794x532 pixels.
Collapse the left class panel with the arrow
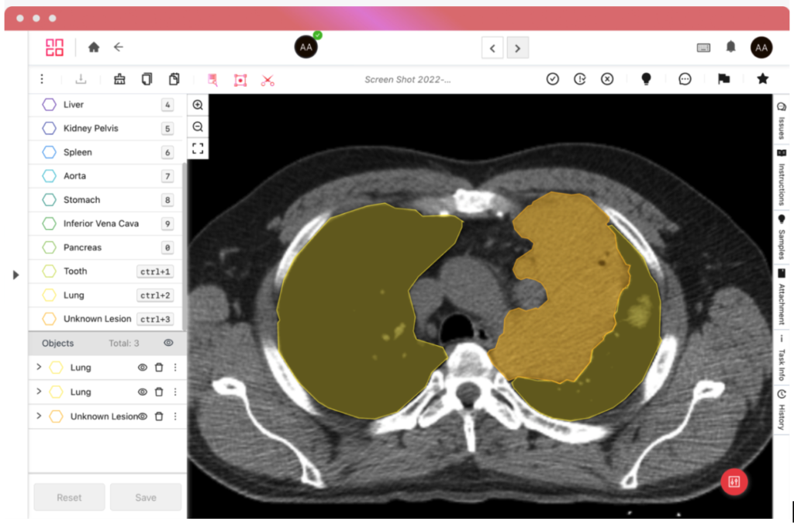point(16,274)
